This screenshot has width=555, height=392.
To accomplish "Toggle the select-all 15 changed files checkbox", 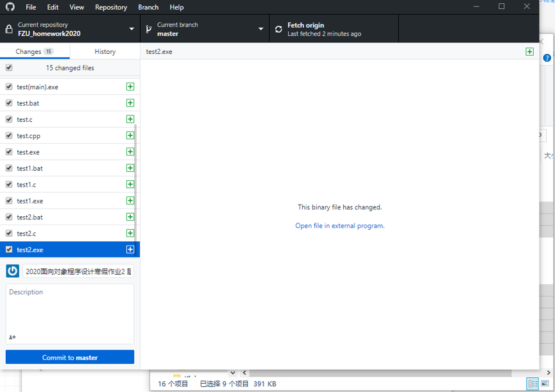I will click(x=9, y=67).
